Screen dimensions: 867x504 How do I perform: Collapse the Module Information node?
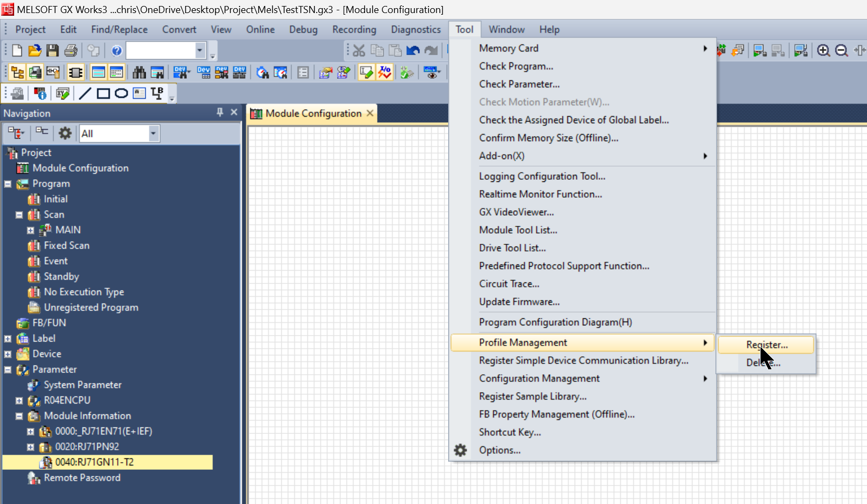[19, 417]
